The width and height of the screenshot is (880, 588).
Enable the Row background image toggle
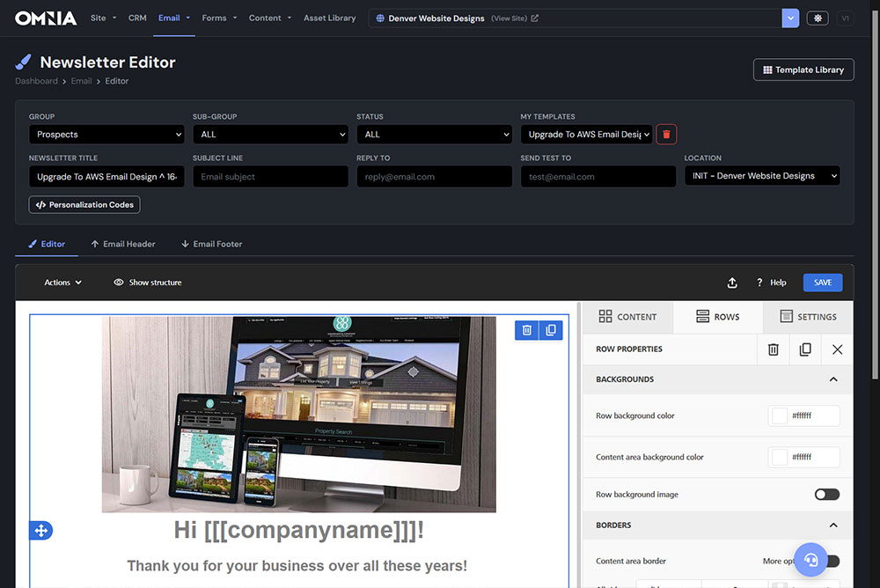826,495
